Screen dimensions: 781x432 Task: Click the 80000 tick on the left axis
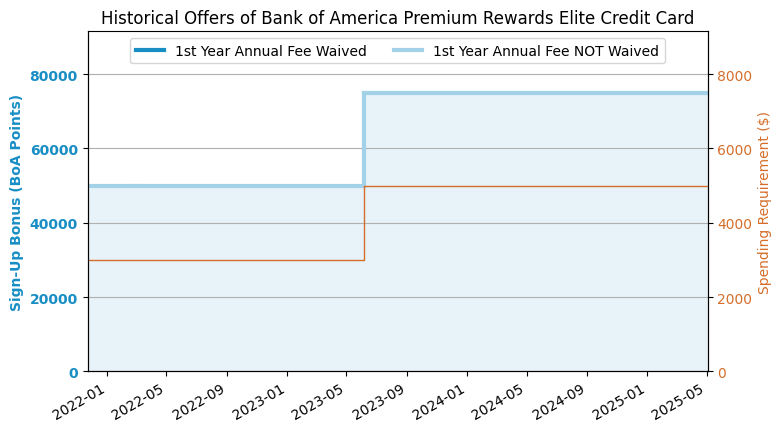(x=58, y=75)
